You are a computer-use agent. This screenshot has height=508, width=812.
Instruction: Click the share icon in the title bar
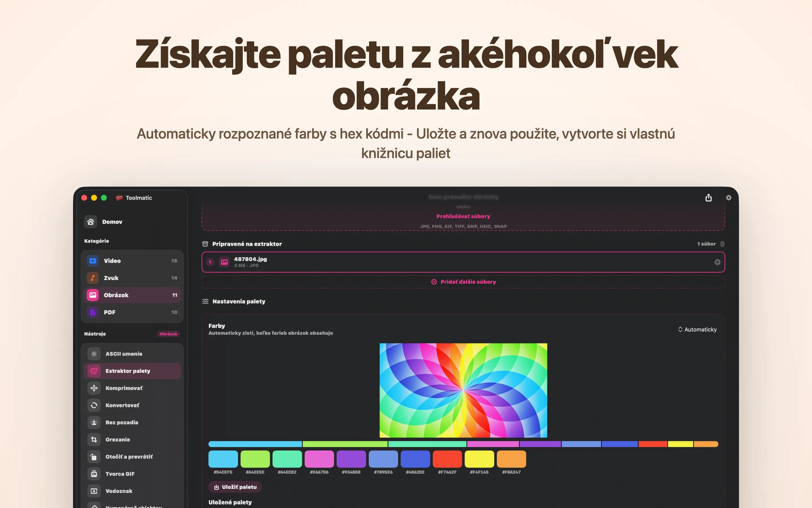point(708,198)
